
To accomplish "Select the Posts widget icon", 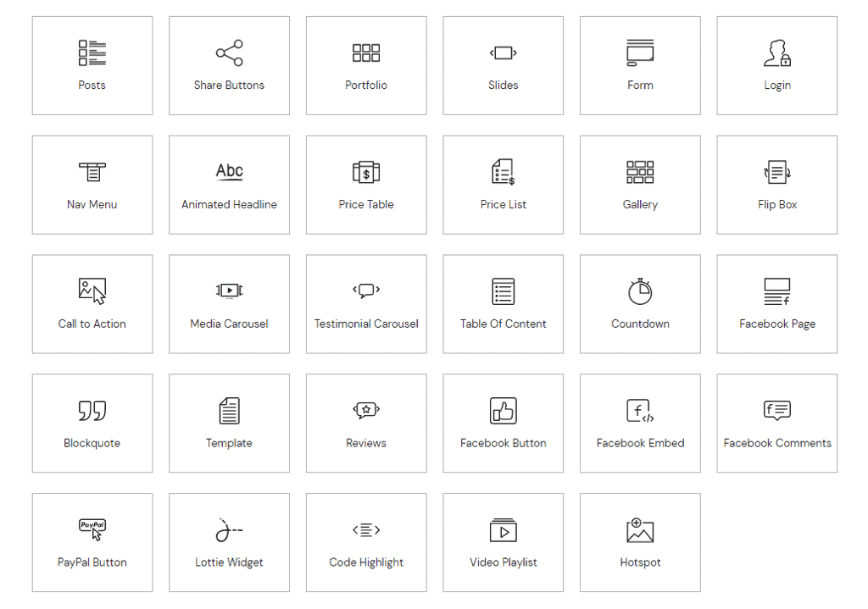I will pyautogui.click(x=92, y=53).
